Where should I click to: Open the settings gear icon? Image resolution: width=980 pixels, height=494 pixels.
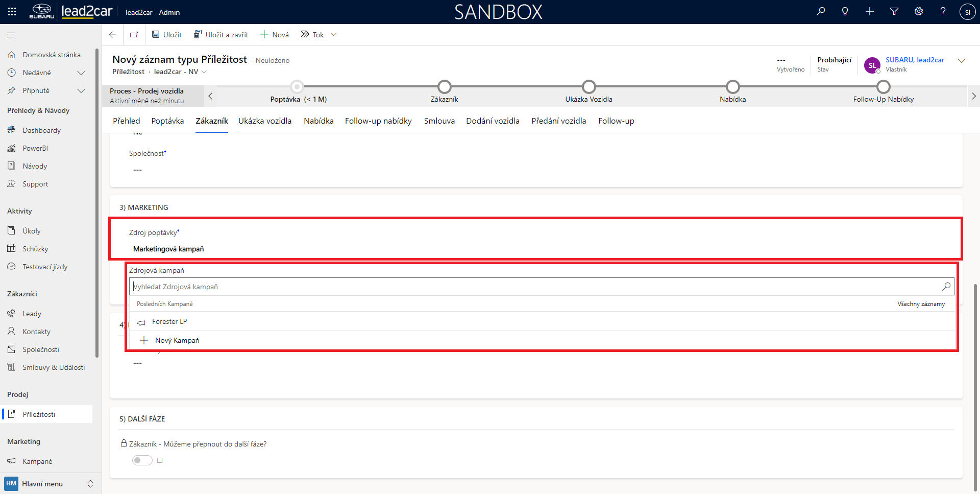coord(919,11)
